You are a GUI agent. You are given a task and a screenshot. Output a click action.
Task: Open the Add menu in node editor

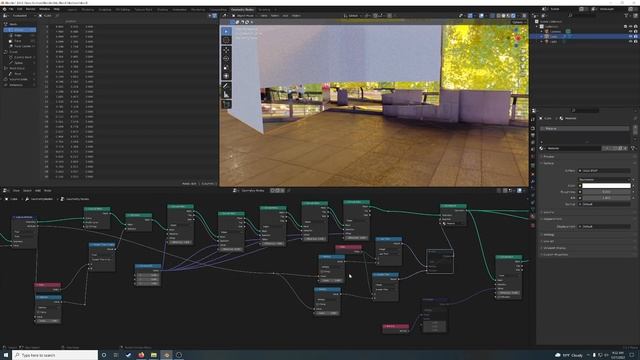(38, 190)
